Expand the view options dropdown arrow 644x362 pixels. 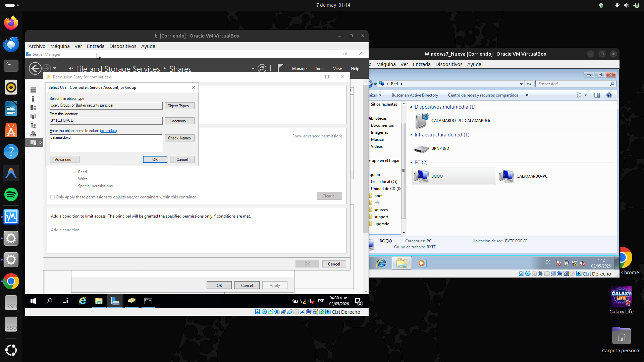586,95
